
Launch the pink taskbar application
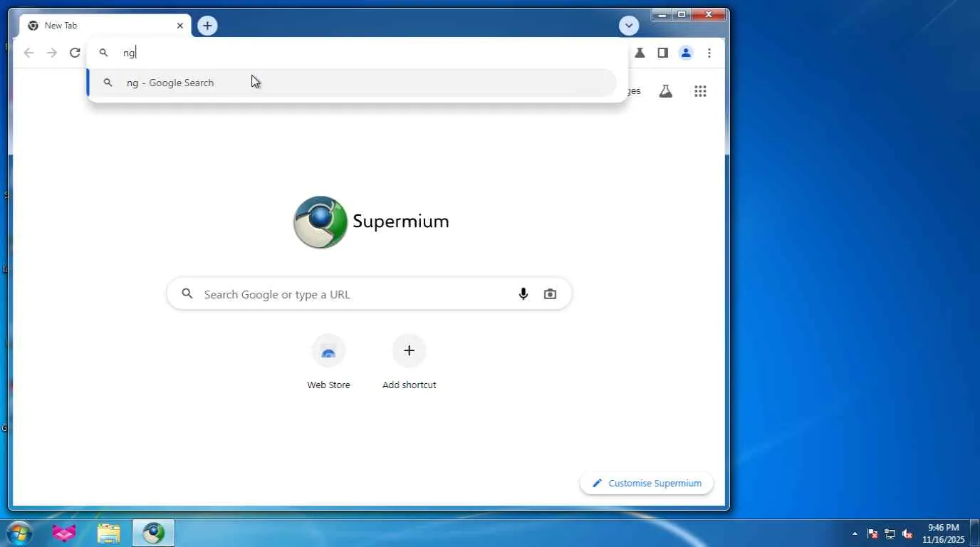click(64, 533)
